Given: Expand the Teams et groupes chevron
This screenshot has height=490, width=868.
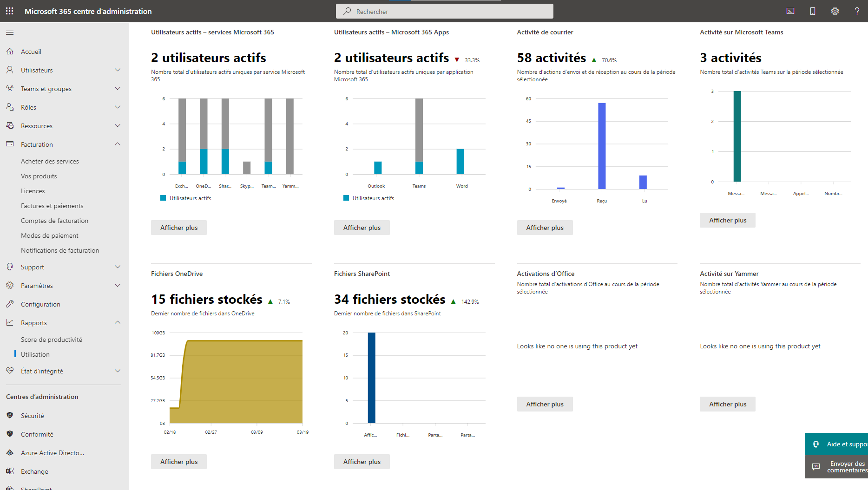Looking at the screenshot, I should pos(118,89).
